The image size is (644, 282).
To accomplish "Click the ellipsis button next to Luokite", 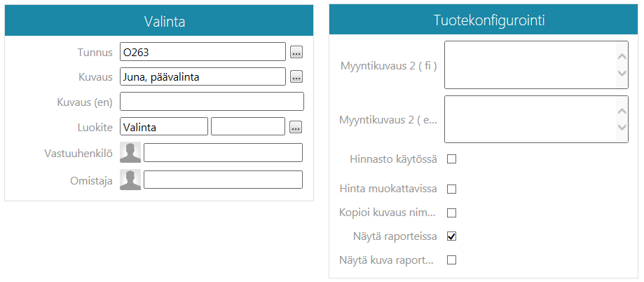I will (x=296, y=127).
